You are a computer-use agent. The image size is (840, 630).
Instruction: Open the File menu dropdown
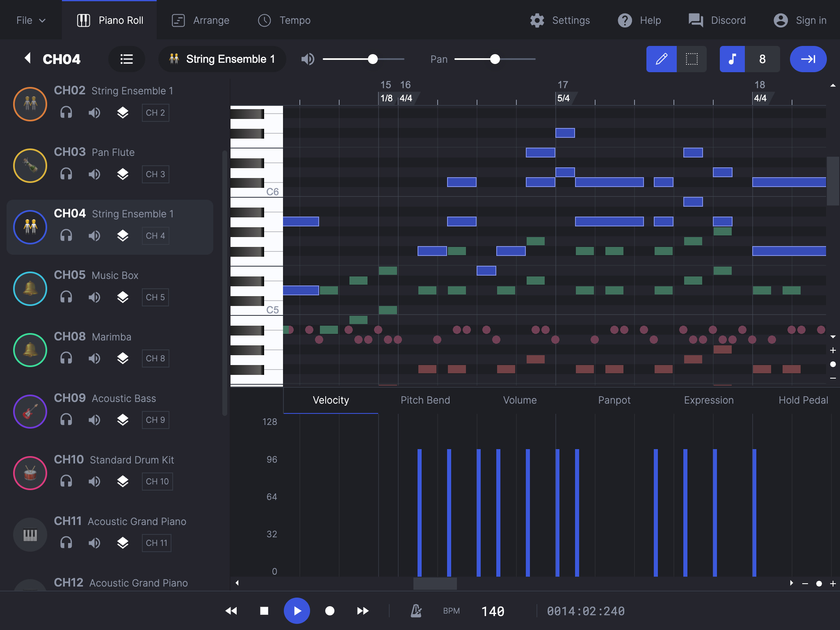(30, 20)
